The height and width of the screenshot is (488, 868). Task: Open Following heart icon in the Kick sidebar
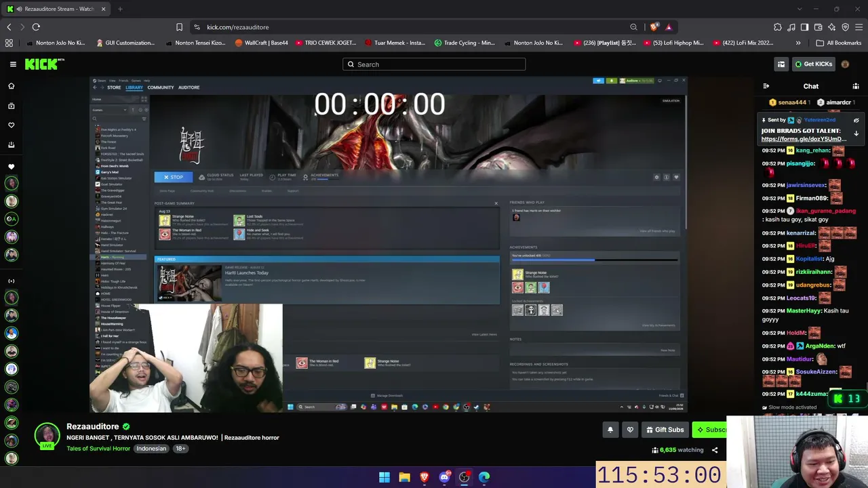[11, 125]
